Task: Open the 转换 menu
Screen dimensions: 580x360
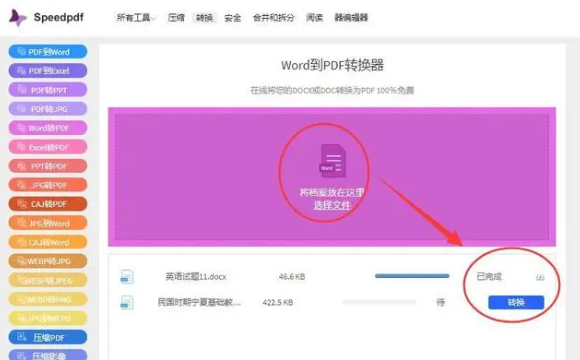Action: tap(204, 17)
